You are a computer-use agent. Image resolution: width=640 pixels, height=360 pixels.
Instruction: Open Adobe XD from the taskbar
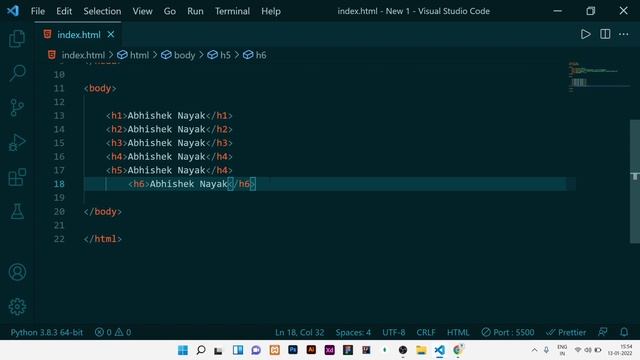(329, 350)
